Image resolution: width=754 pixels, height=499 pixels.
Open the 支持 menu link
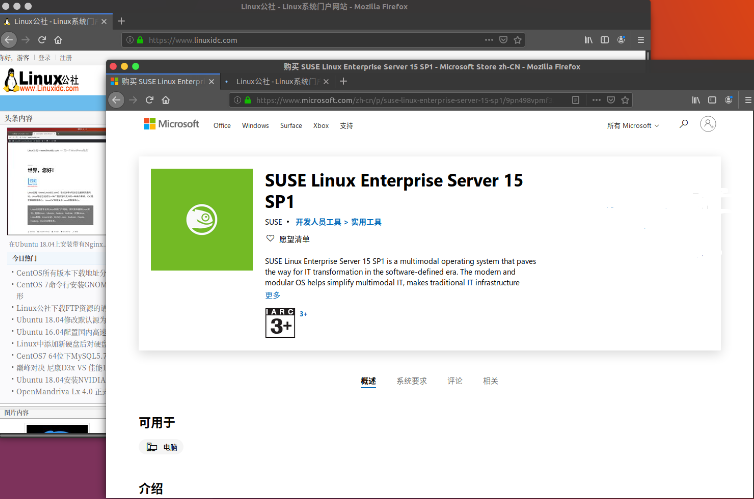tap(346, 125)
